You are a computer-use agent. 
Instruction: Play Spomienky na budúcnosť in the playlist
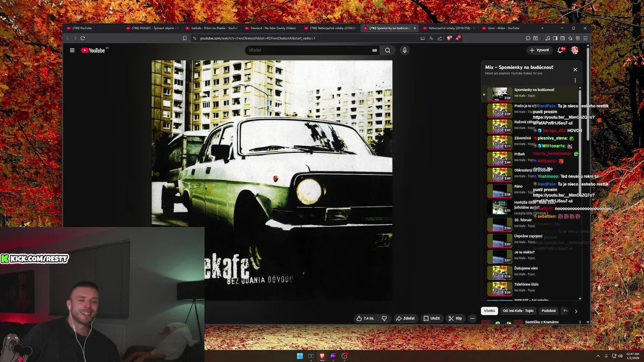(x=531, y=94)
